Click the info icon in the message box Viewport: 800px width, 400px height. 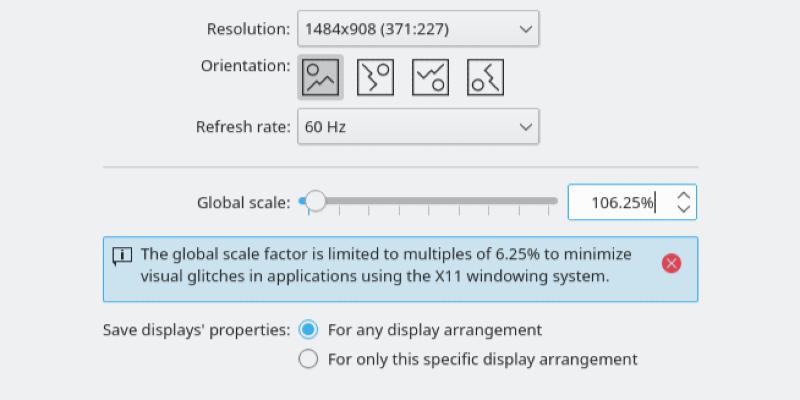pos(122,256)
